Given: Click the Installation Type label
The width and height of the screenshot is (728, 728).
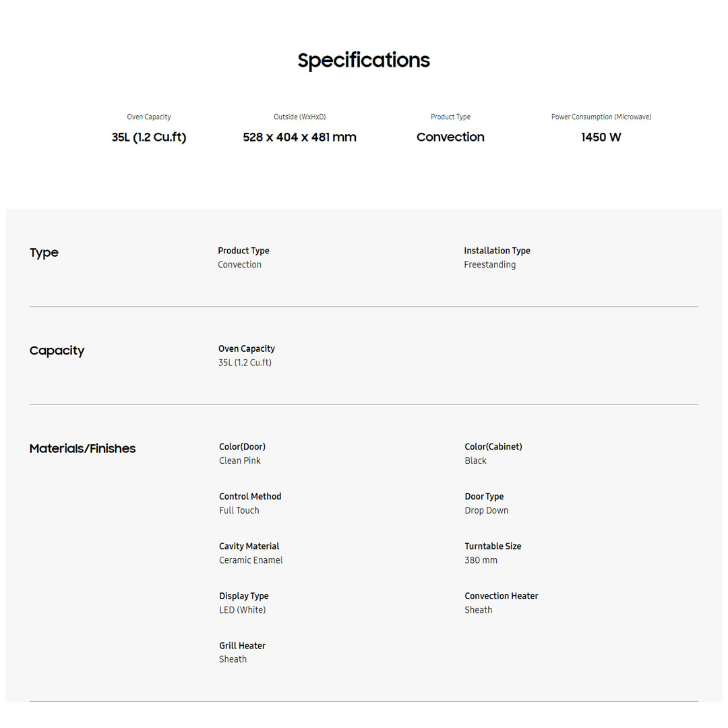Looking at the screenshot, I should click(x=497, y=251).
